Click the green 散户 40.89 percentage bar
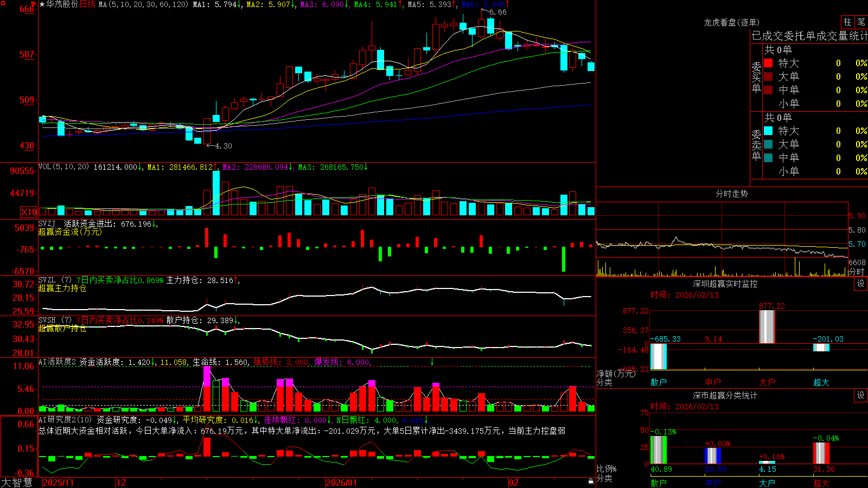Viewport: 868px width, 488px height. (659, 450)
